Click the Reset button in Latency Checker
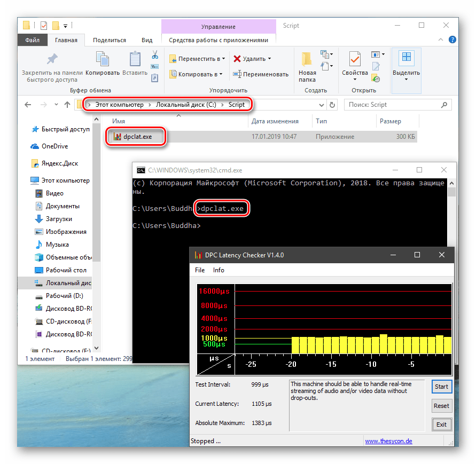476x464 pixels. [x=441, y=406]
